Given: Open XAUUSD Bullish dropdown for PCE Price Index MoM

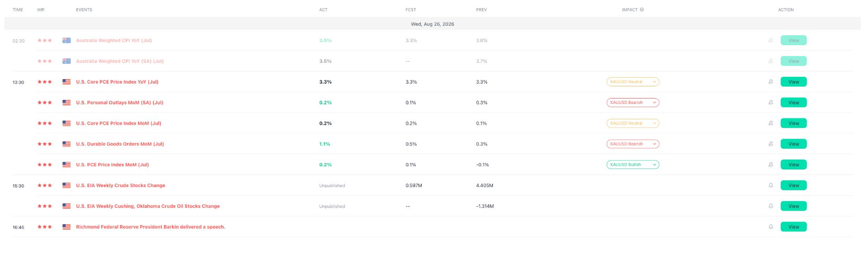Looking at the screenshot, I should pyautogui.click(x=633, y=165).
